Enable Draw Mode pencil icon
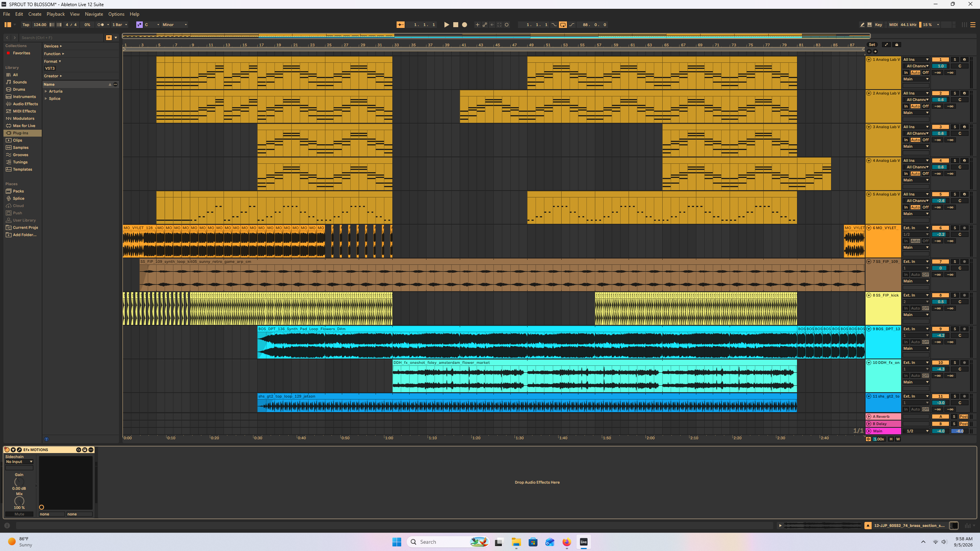The image size is (980, 551). [x=862, y=24]
